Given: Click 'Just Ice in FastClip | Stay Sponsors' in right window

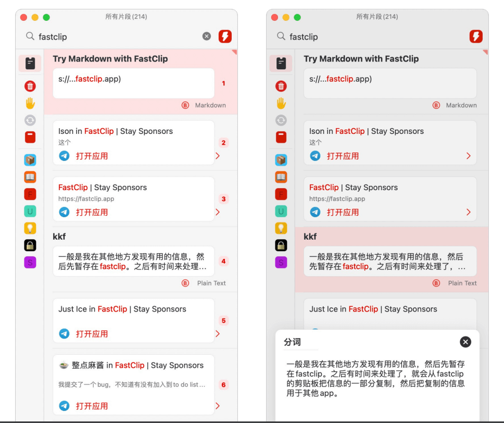Looking at the screenshot, I should pyautogui.click(x=373, y=309).
